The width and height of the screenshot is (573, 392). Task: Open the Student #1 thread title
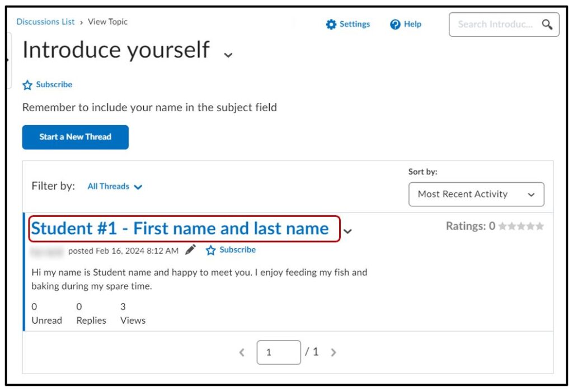(x=180, y=229)
